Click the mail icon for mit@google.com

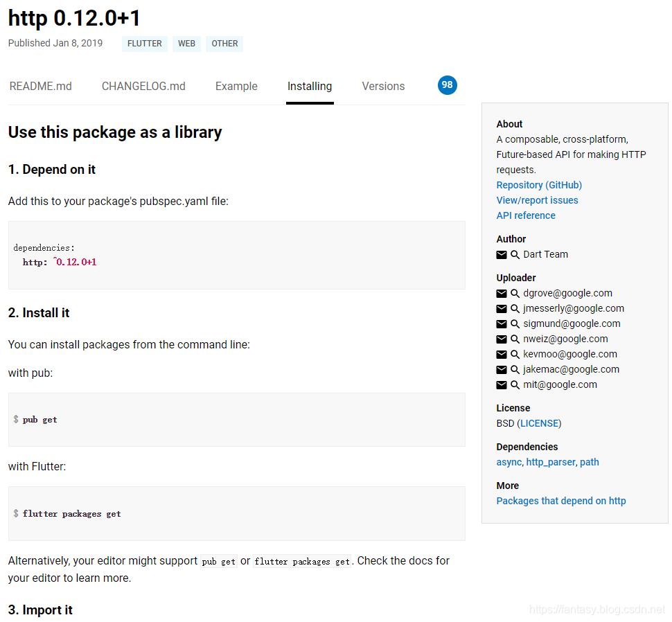(502, 385)
